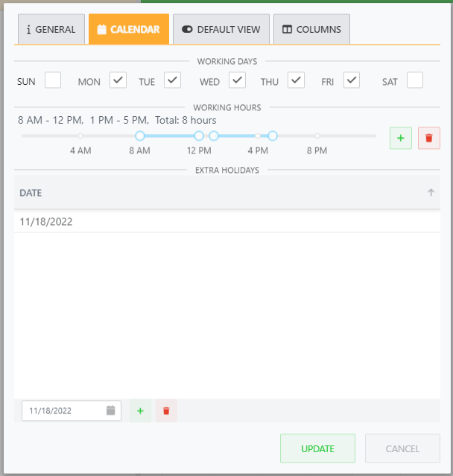Select the 11/18/2022 holiday row
Image resolution: width=453 pixels, height=476 pixels.
click(x=224, y=222)
